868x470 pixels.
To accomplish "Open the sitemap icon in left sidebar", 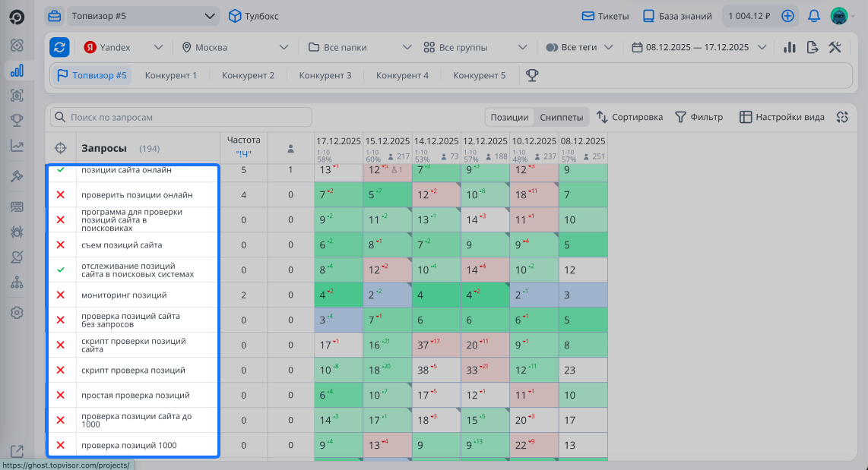I will coord(17,282).
